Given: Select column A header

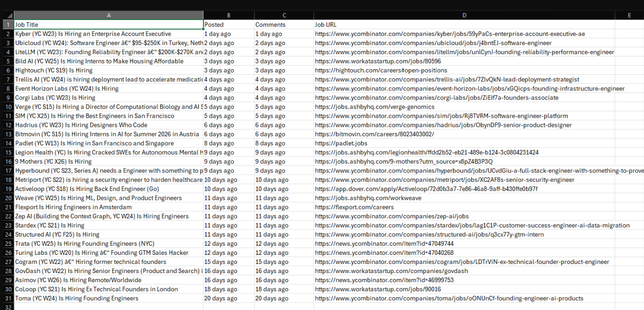Looking at the screenshot, I should 109,15.
